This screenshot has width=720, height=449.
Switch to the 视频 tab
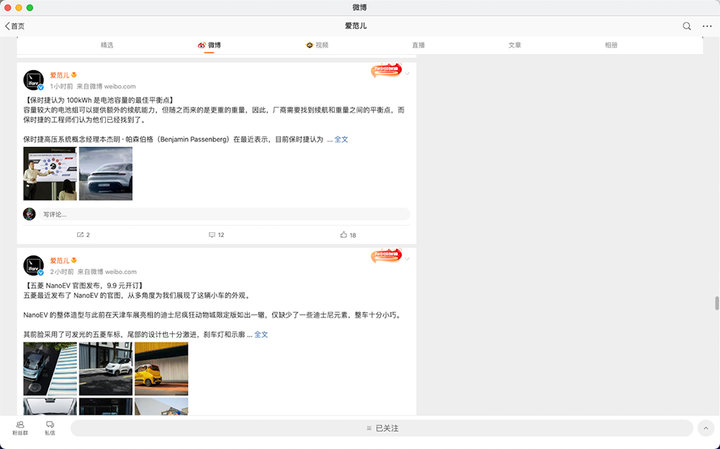click(317, 45)
